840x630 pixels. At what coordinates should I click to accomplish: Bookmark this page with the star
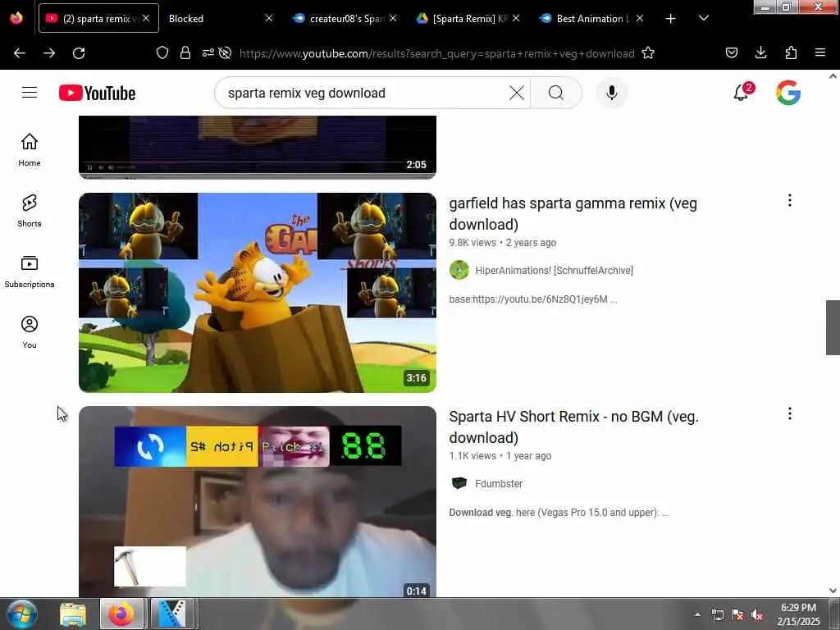click(648, 53)
